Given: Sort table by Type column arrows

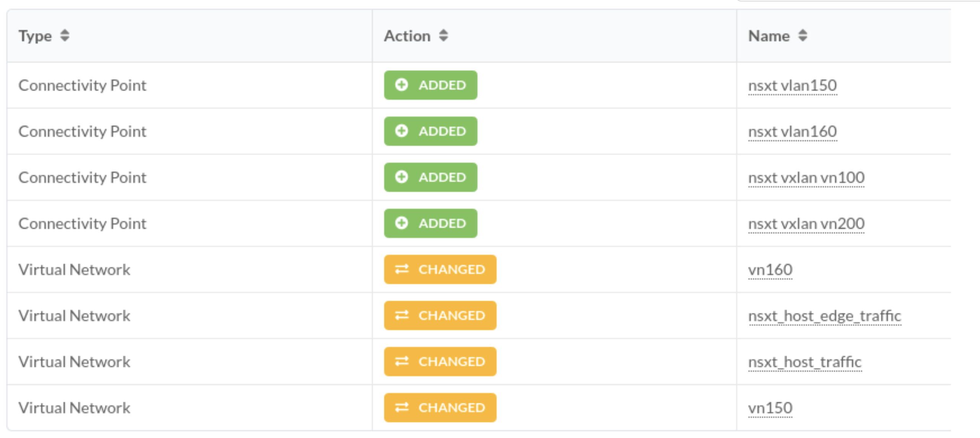Looking at the screenshot, I should coord(65,36).
